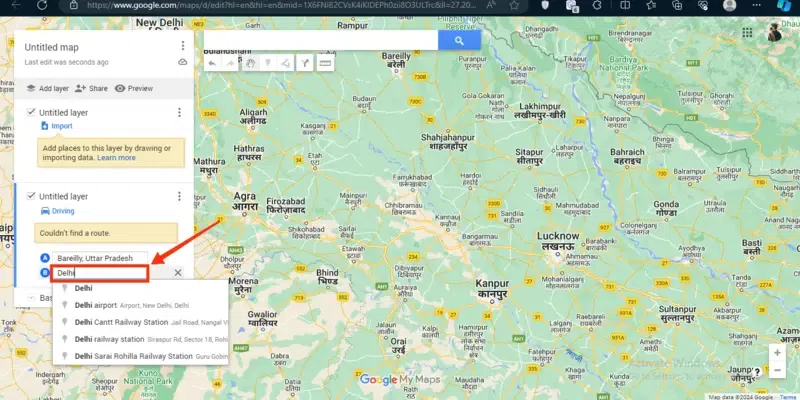Screen dimensions: 800x400
Task: Expand the Base map dropdown arrow
Action: (31, 297)
